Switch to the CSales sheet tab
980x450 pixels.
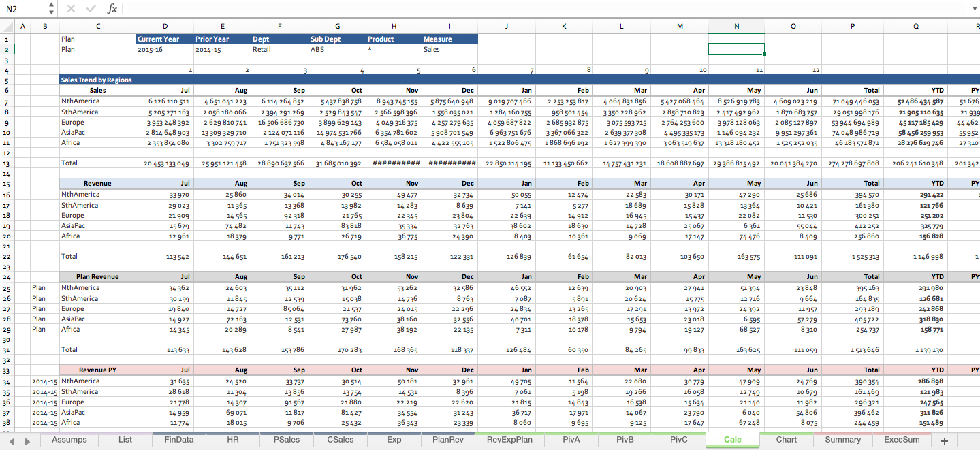pos(341,440)
